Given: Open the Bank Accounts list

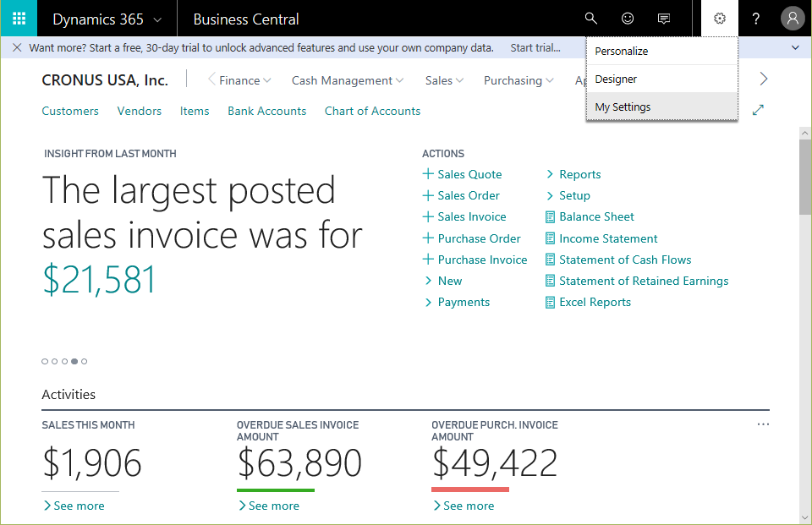Looking at the screenshot, I should (x=266, y=111).
